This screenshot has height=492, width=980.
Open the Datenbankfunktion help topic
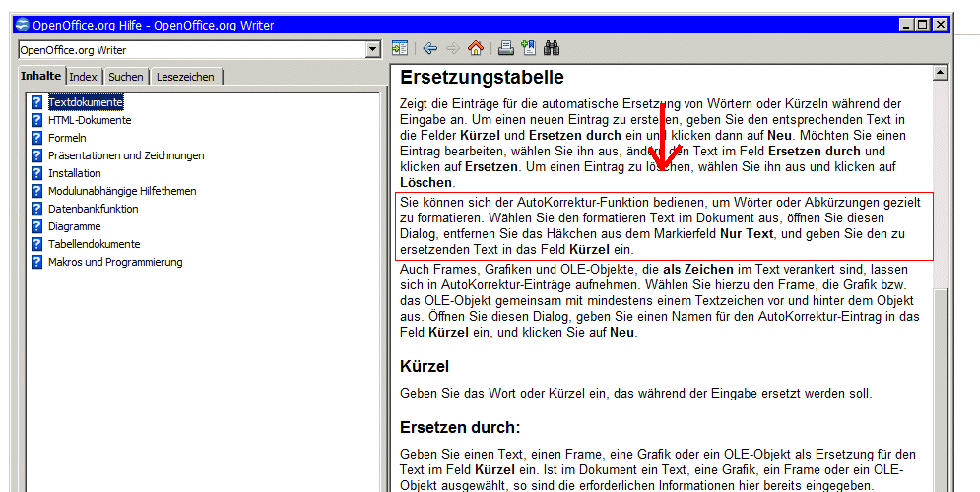(93, 209)
